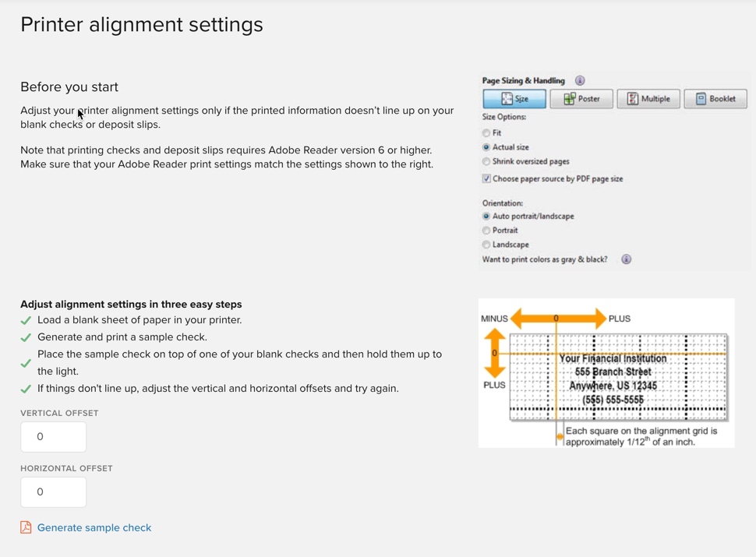
Task: Select the Actual size radio button
Action: (x=485, y=146)
